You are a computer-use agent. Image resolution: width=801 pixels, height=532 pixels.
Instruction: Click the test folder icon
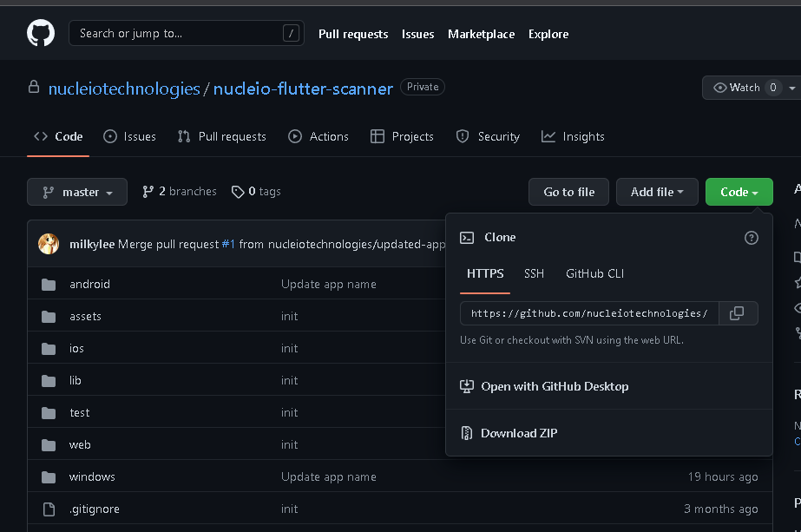[49, 413]
